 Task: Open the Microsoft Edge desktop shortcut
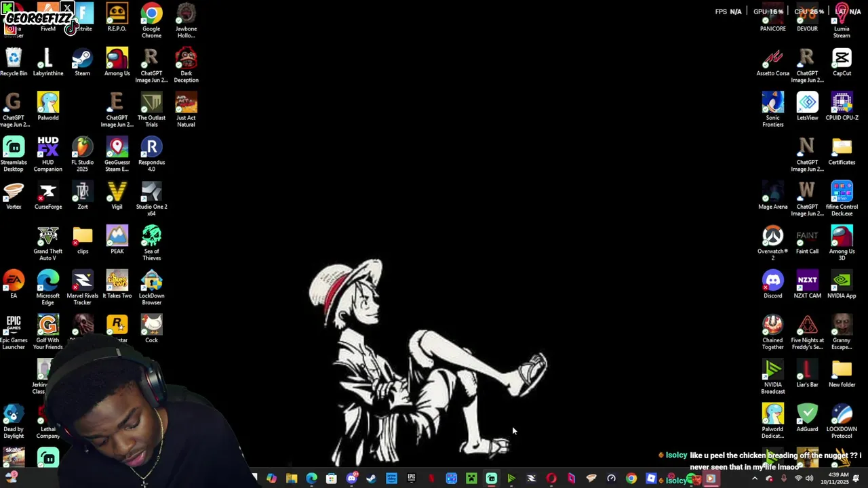[48, 287]
